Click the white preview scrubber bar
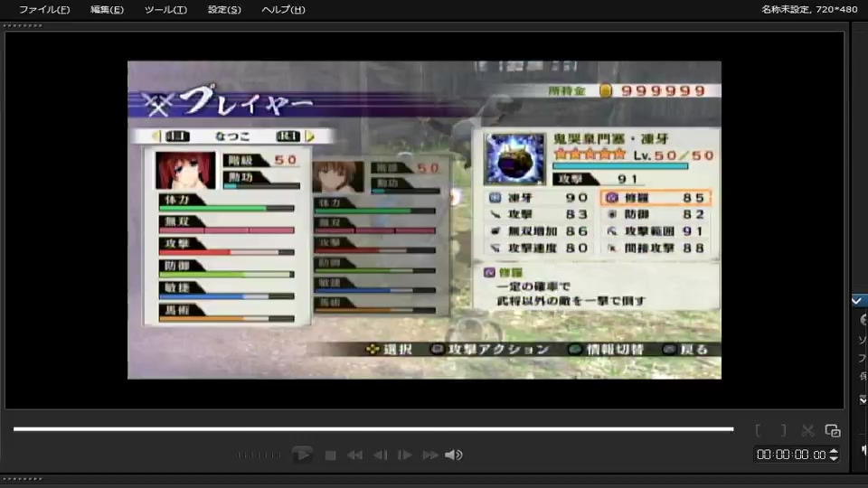The height and width of the screenshot is (488, 868). pyautogui.click(x=373, y=428)
